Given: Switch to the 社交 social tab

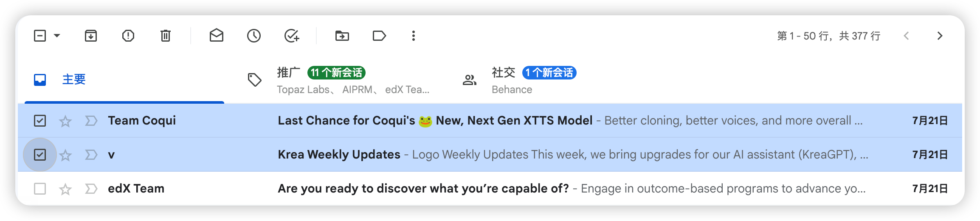Looking at the screenshot, I should coord(519,80).
